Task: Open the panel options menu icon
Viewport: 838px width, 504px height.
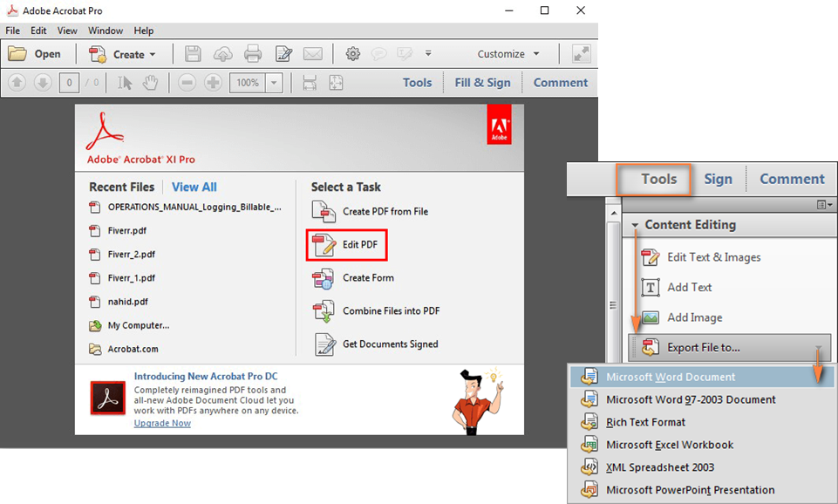Action: [825, 205]
